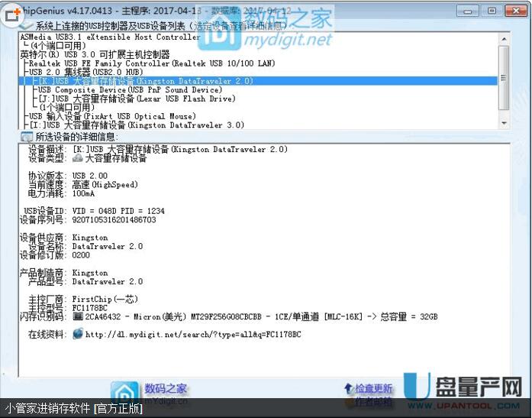Screen dimensions: 532x418
Task: Click the globe icon beside online info link
Action: (x=78, y=334)
